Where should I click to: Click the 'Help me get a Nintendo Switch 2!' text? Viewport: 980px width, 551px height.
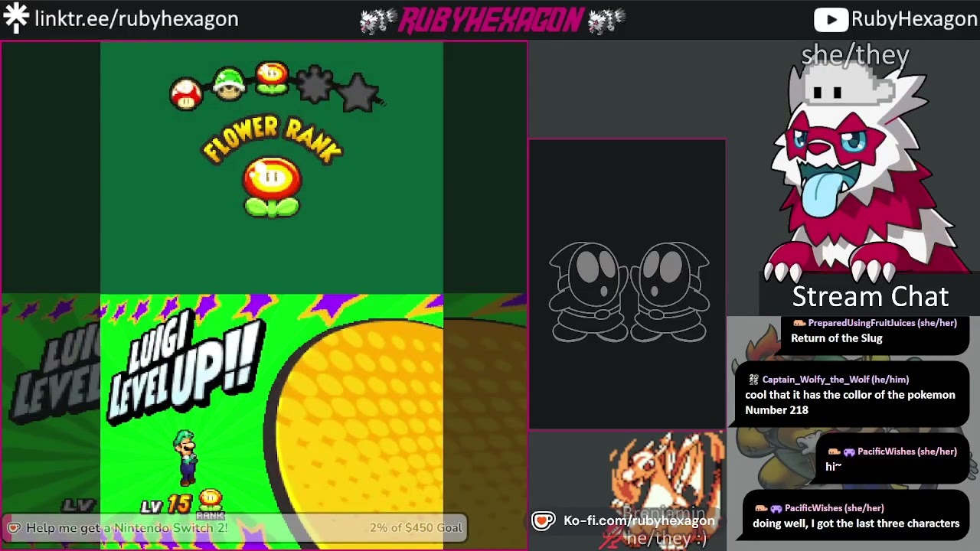(x=126, y=528)
